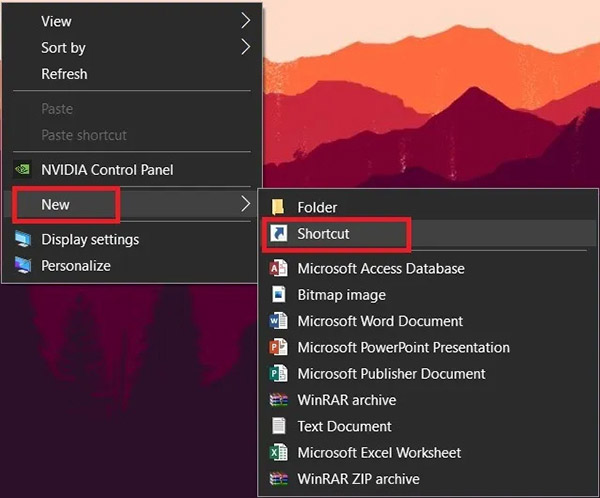600x498 pixels.
Task: Click the Microsoft Publisher Document icon
Action: tap(279, 374)
